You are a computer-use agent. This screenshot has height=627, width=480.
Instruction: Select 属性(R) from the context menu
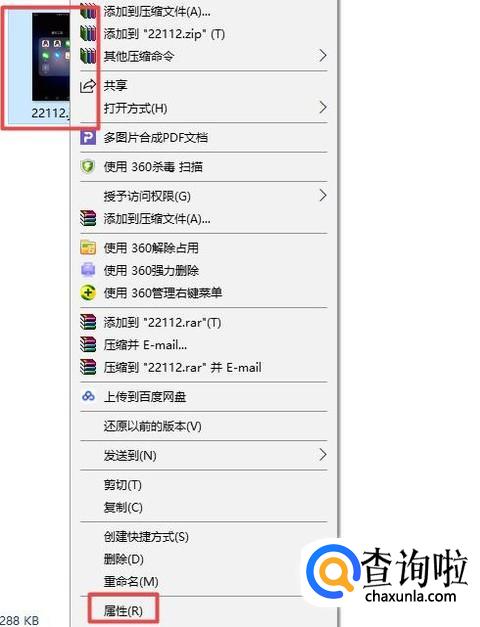(123, 611)
